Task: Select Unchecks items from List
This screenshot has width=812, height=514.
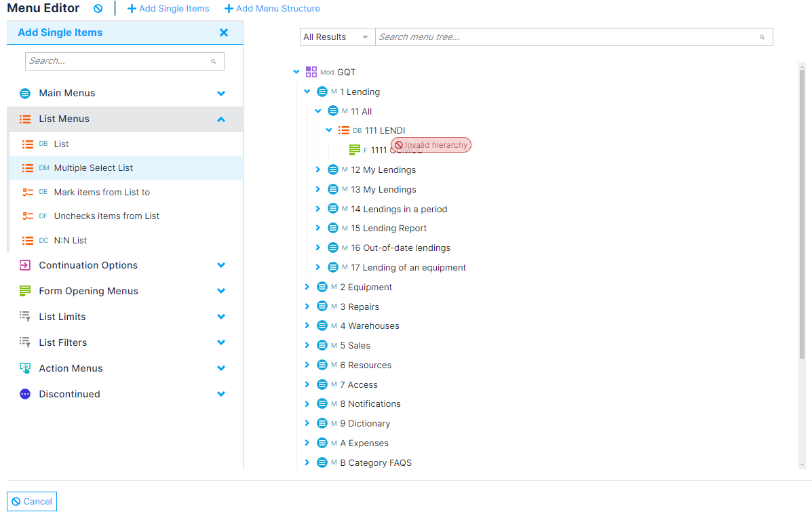Action: 126,216
